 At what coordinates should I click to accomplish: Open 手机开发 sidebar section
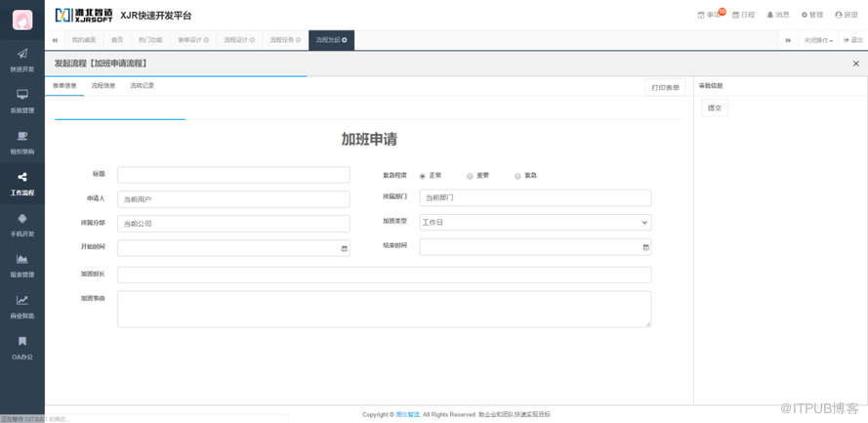(21, 224)
